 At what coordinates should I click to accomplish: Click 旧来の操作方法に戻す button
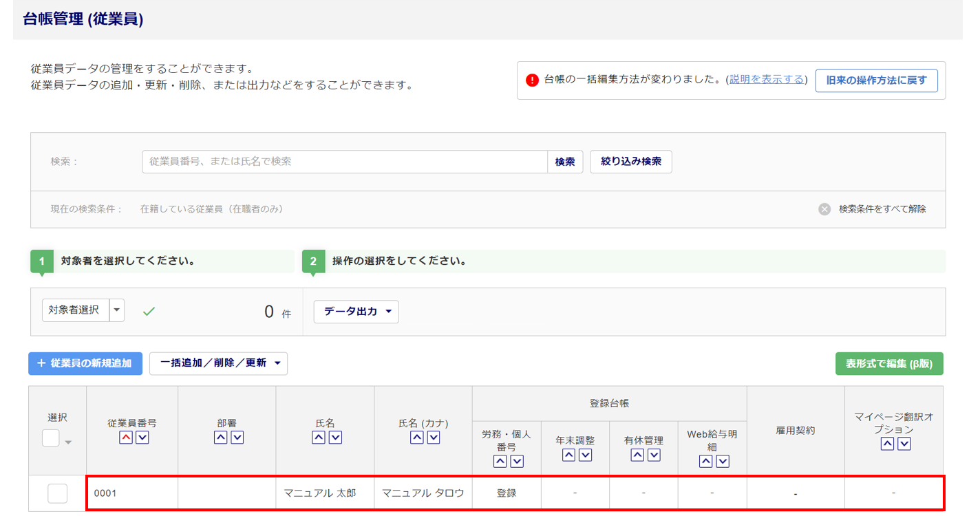(x=877, y=80)
